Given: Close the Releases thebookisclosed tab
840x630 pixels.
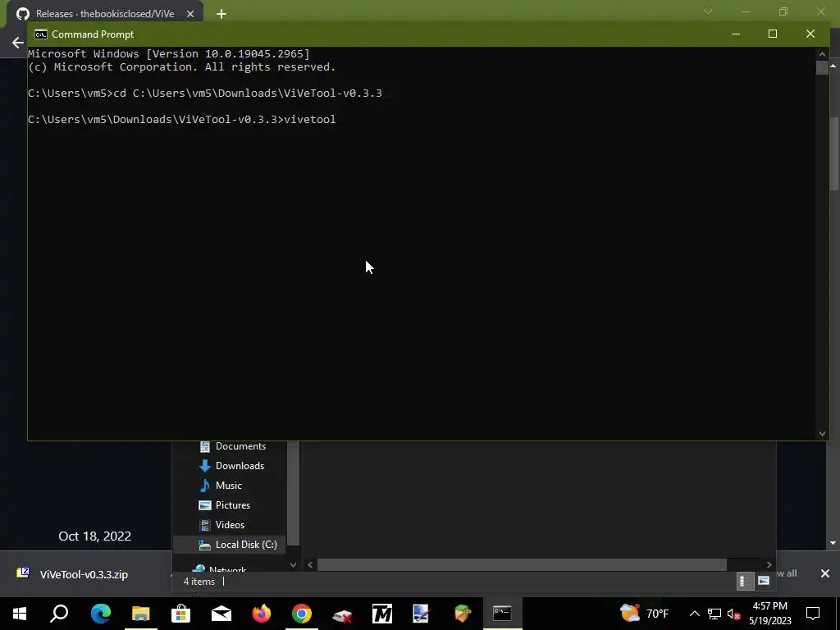Looking at the screenshot, I should coord(190,14).
